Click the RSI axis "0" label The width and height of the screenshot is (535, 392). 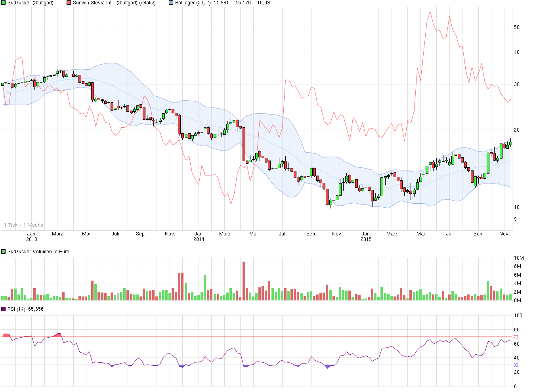tap(515, 386)
